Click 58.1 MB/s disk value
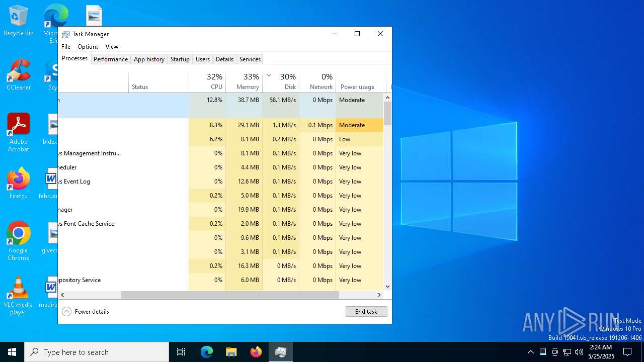Viewport: 644px width, 362px height. point(283,100)
